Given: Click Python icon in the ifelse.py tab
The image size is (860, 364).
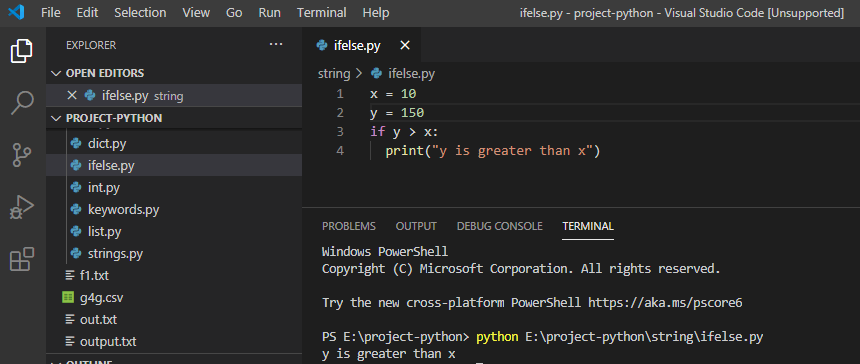Looking at the screenshot, I should (322, 46).
